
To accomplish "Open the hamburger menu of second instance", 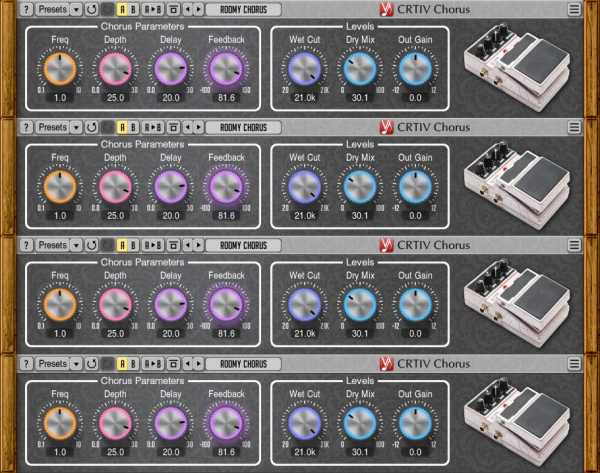I will [x=574, y=127].
